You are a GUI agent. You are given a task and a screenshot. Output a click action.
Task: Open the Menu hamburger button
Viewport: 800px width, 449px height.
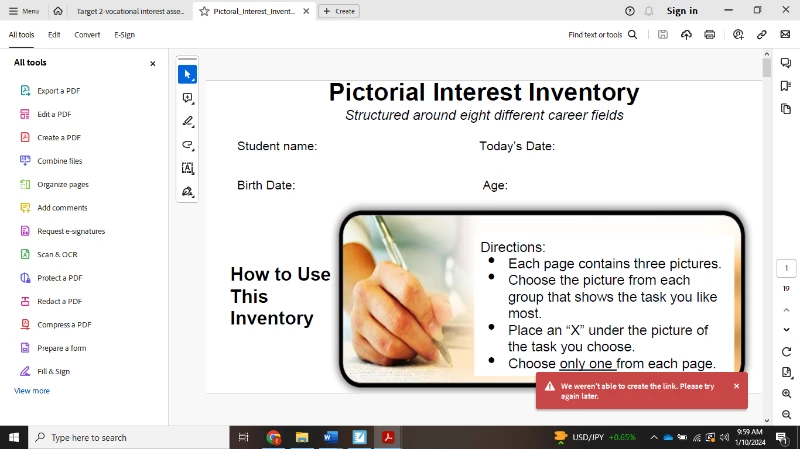point(23,11)
